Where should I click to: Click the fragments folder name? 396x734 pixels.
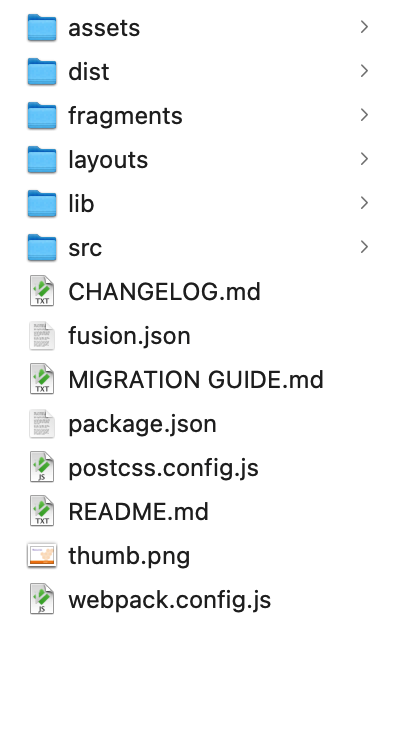tap(125, 116)
